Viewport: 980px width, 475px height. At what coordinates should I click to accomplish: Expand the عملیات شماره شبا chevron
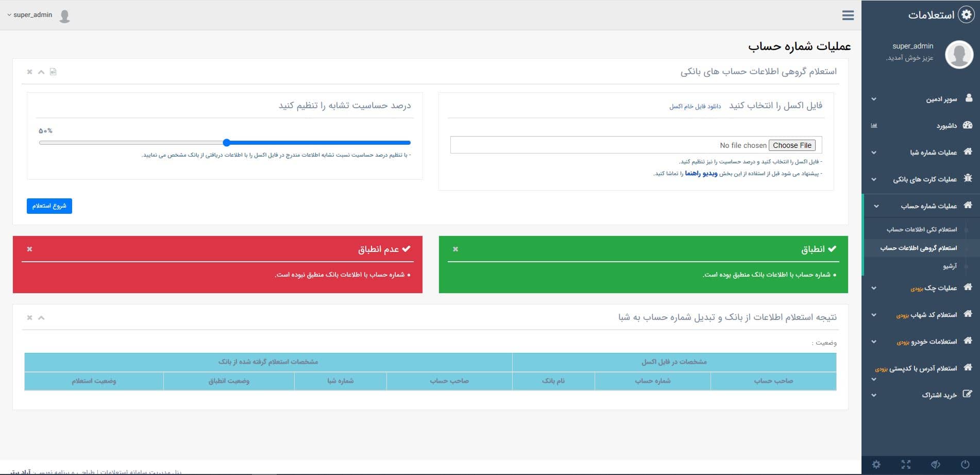point(874,152)
